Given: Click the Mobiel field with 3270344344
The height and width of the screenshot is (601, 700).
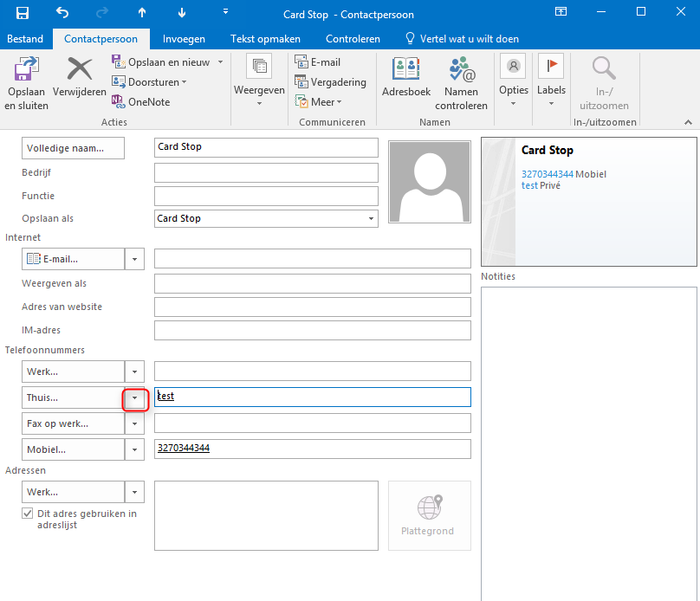Looking at the screenshot, I should [313, 449].
